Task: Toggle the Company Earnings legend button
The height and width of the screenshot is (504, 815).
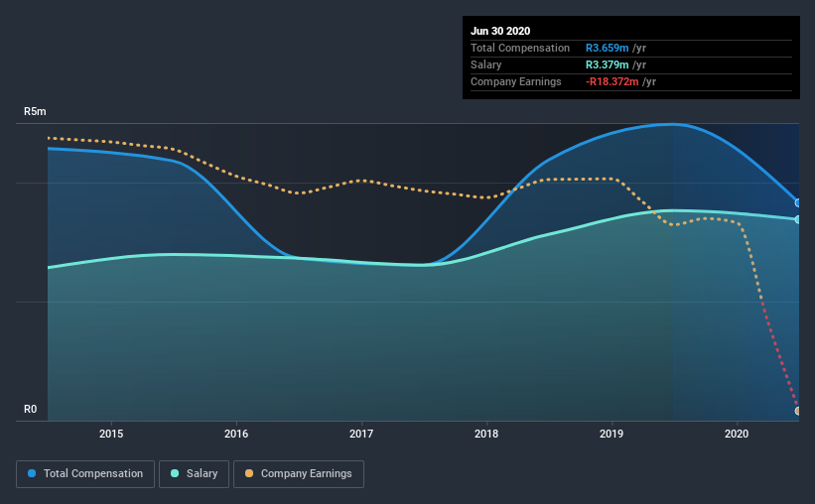Action: (x=299, y=474)
